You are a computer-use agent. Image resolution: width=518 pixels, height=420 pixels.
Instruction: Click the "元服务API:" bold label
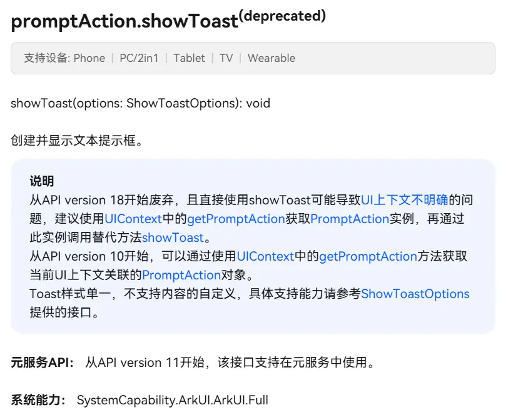point(43,362)
